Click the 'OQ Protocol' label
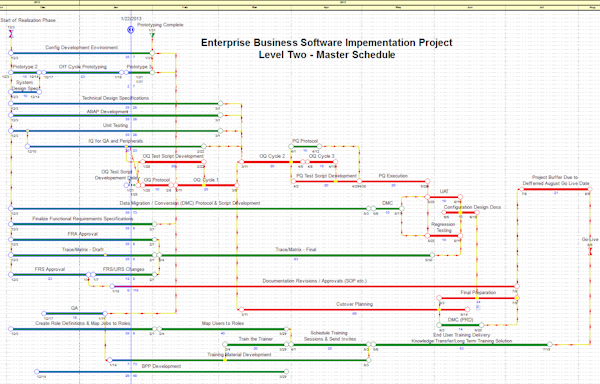600x384 pixels. coord(157,180)
